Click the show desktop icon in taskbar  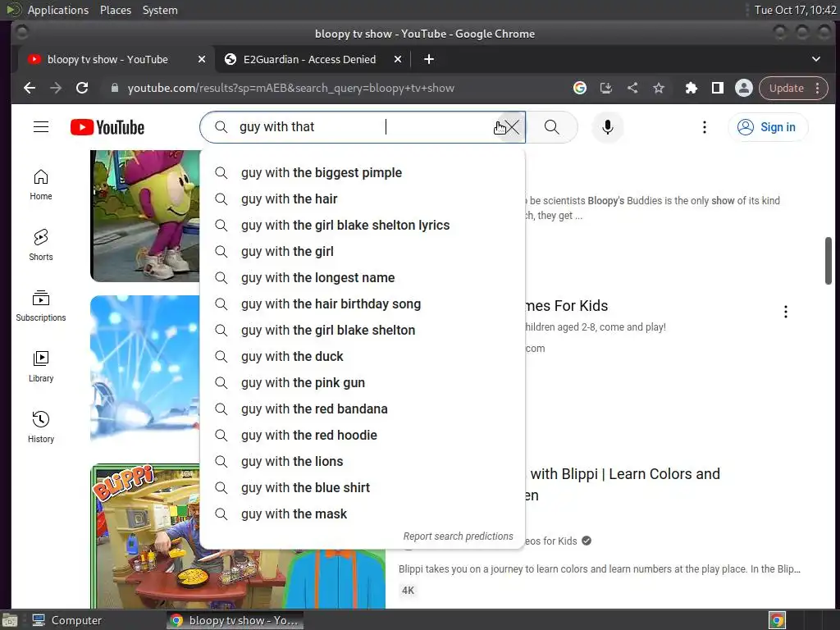[10, 620]
